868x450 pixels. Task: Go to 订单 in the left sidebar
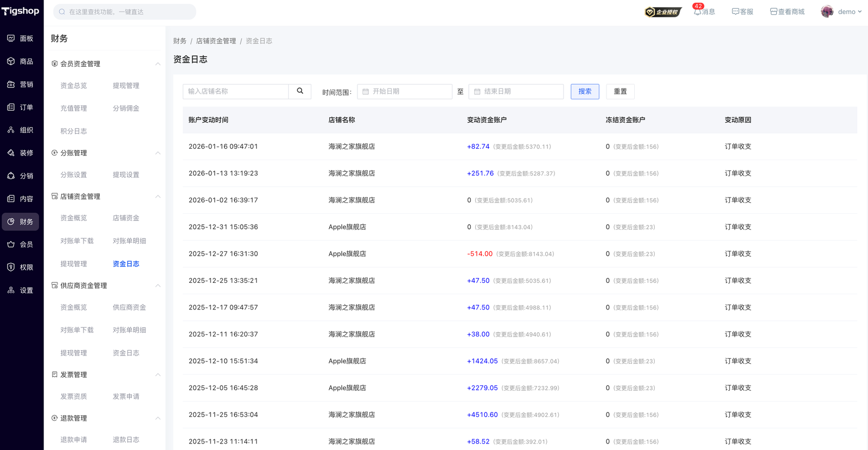point(20,107)
